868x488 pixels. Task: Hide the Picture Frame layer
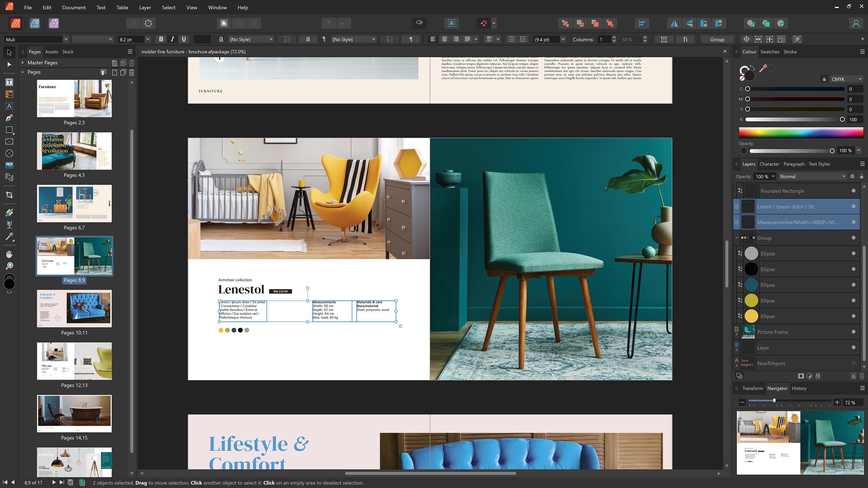coord(854,332)
